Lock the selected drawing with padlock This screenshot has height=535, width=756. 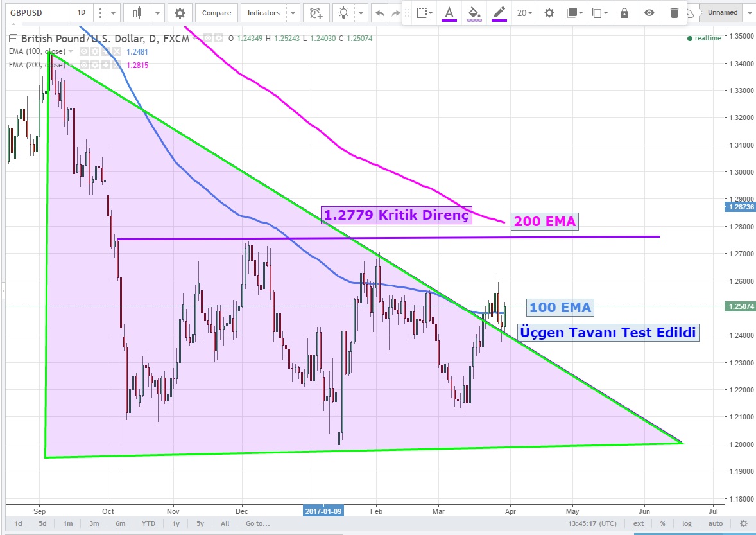pos(624,13)
